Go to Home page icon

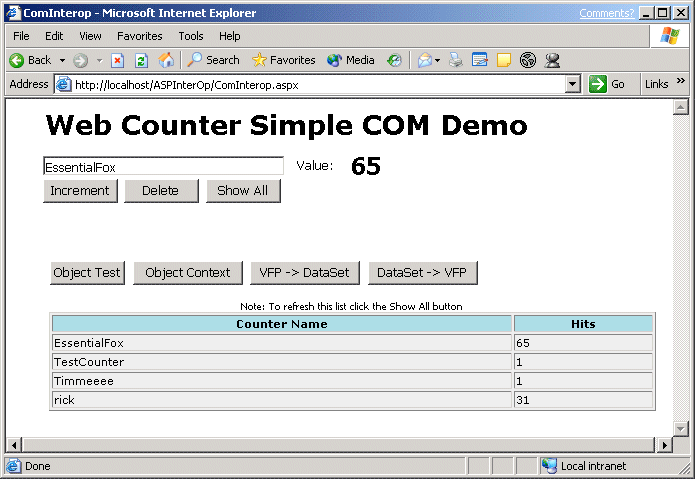[x=166, y=60]
